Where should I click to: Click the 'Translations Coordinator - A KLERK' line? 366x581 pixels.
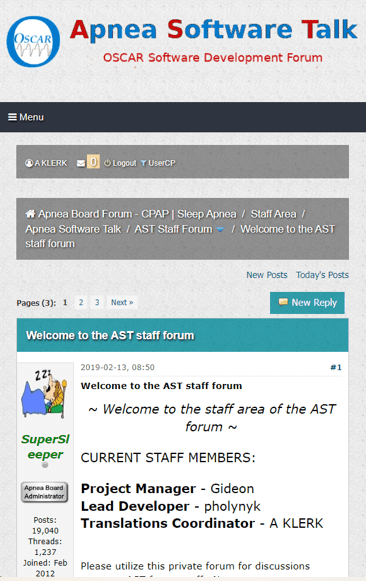coord(202,523)
